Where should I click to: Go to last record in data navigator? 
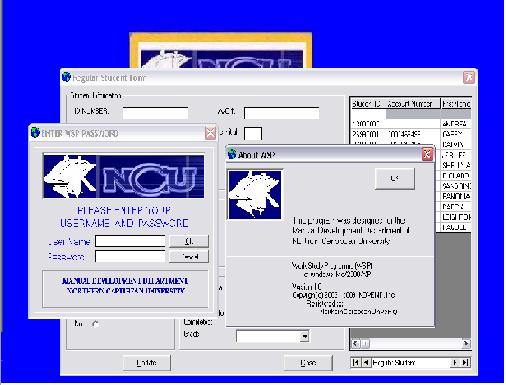pyautogui.click(x=465, y=362)
